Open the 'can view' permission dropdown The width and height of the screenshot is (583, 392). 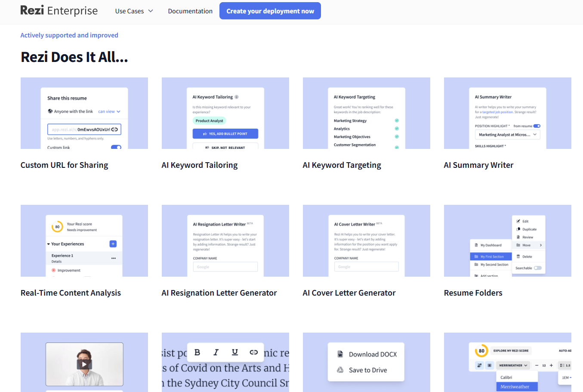109,111
